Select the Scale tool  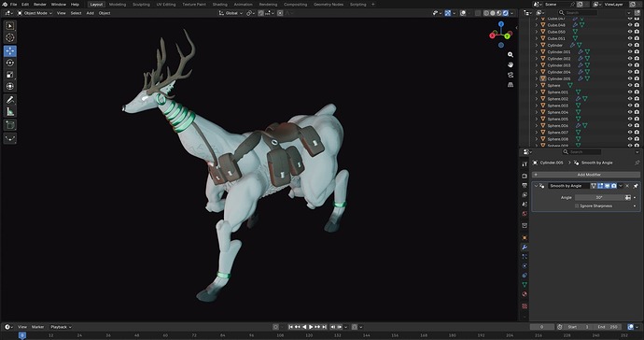click(x=10, y=75)
